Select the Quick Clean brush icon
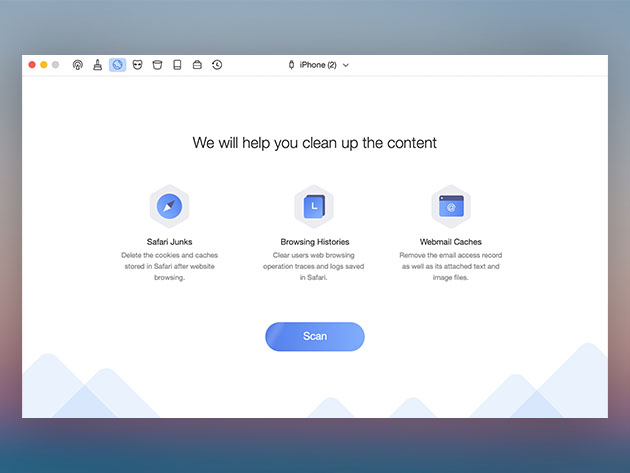Viewport: 630px width, 473px height. click(97, 65)
